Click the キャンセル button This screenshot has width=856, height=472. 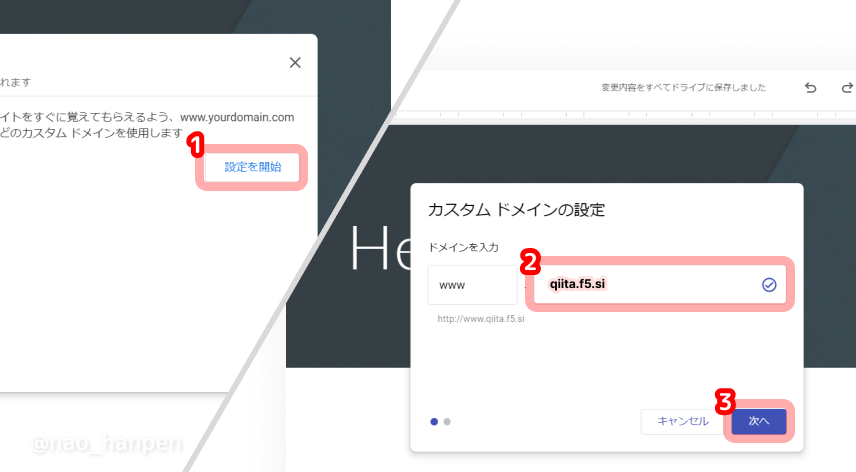682,421
